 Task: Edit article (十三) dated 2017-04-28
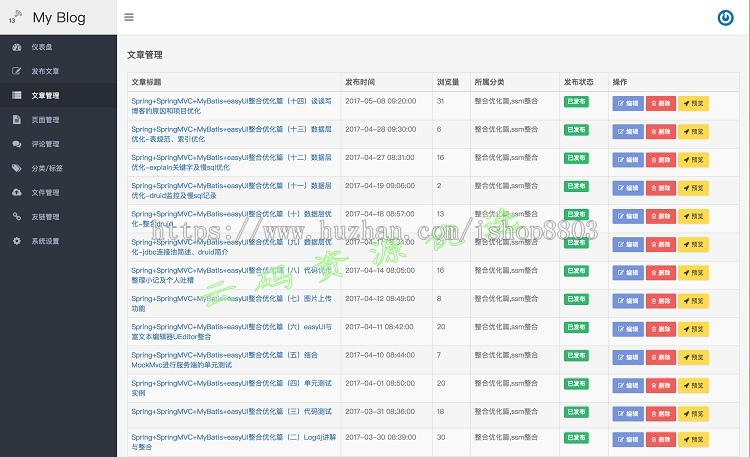point(628,132)
